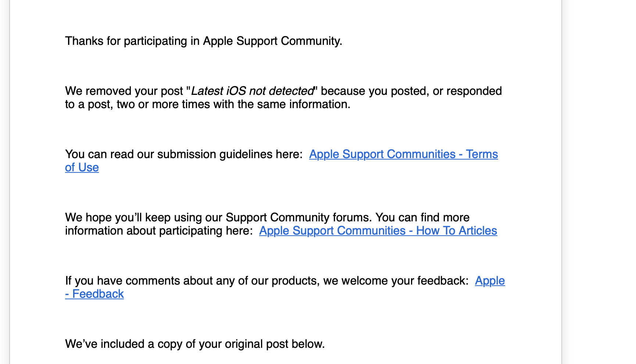636x364 pixels.
Task: Open the '- Feedback' link text
Action: click(94, 294)
